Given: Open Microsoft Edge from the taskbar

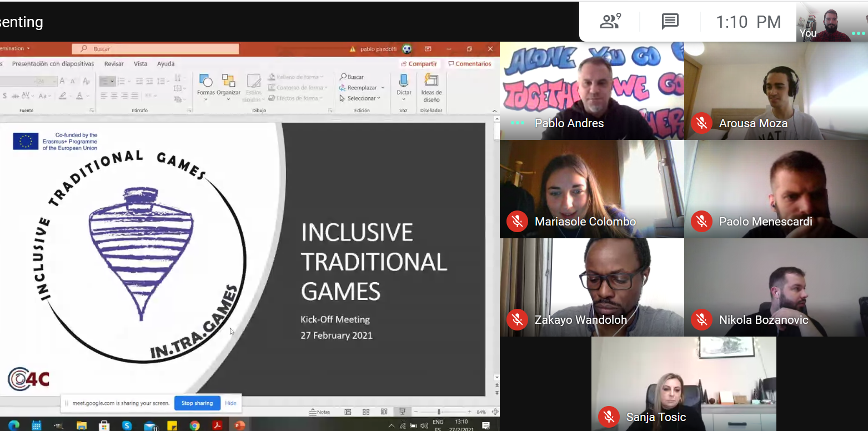Looking at the screenshot, I should click(x=14, y=425).
